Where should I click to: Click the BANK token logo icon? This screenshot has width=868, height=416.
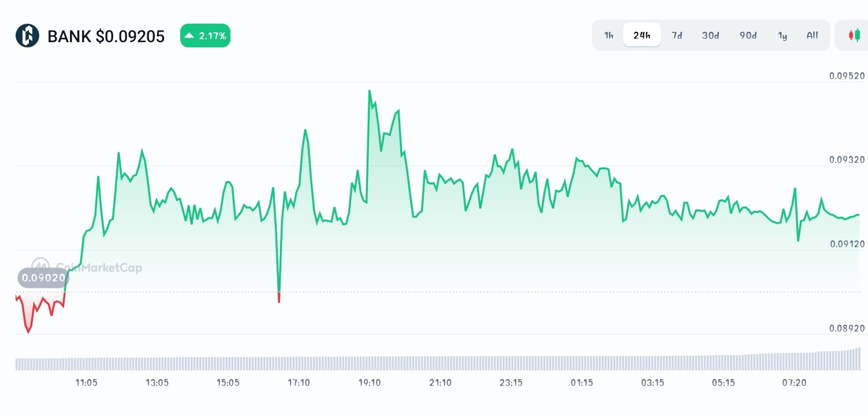tap(27, 36)
